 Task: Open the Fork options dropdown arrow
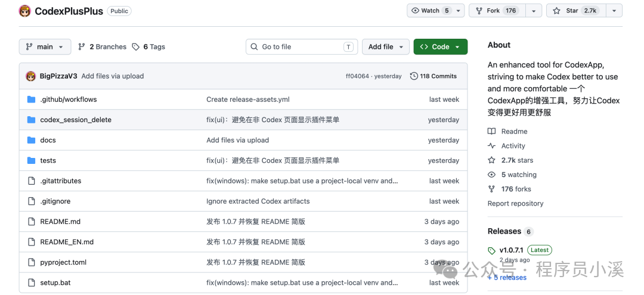tap(533, 11)
